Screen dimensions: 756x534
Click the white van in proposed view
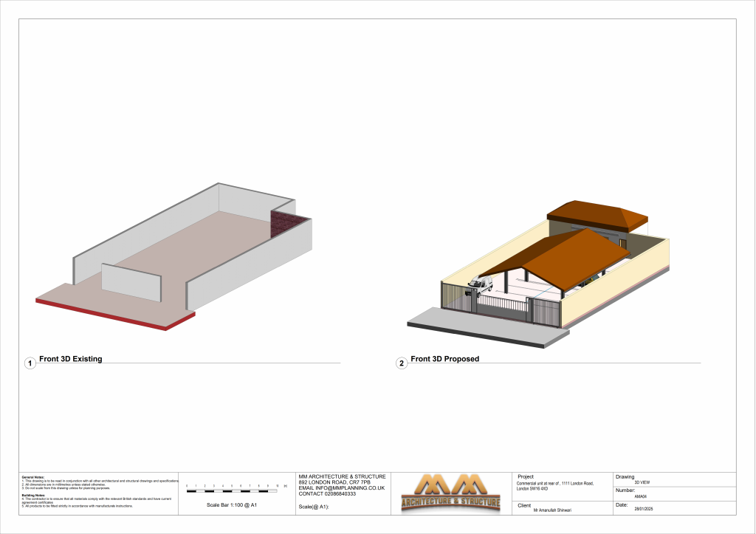click(480, 284)
